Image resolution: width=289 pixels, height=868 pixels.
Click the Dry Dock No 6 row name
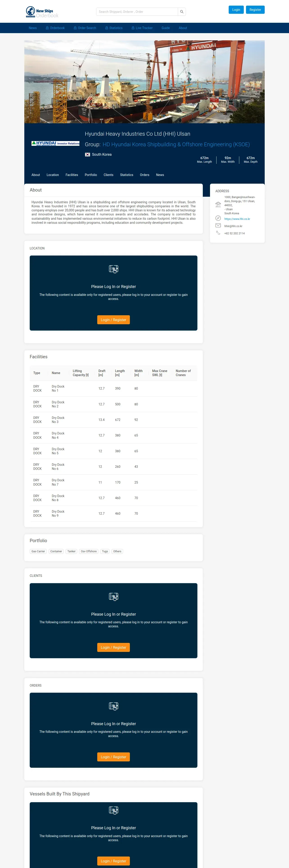click(58, 467)
